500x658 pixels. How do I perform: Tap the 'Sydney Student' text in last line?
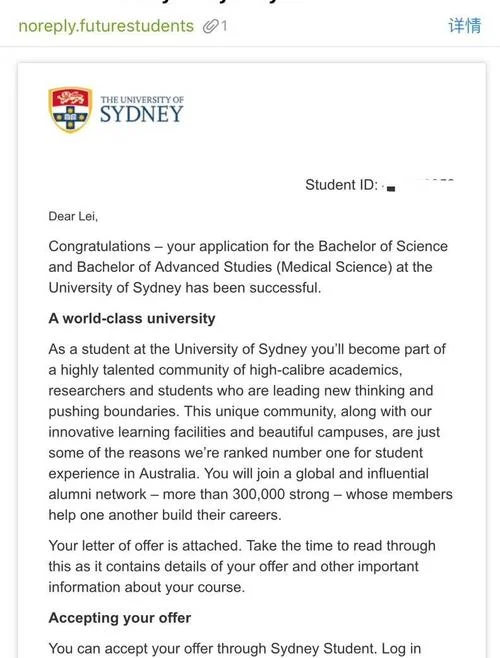click(x=323, y=648)
